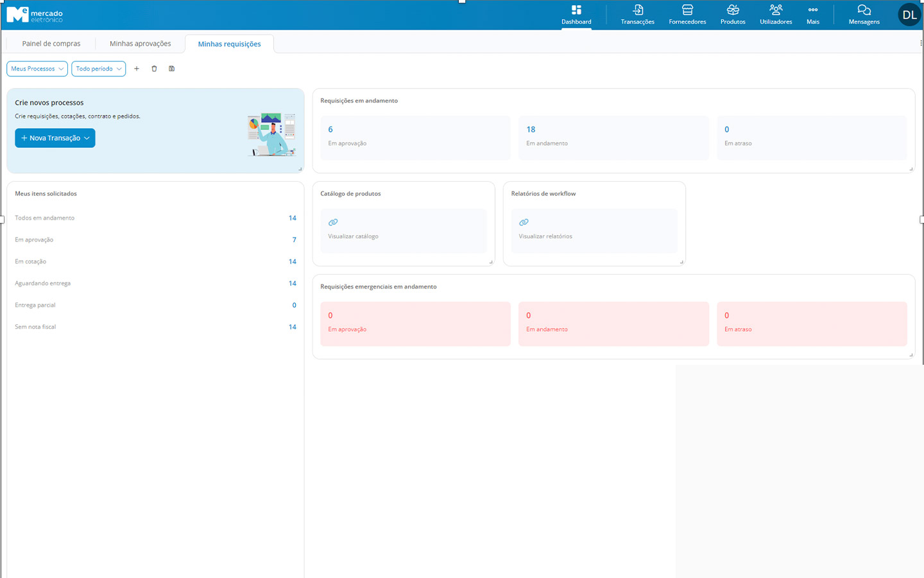Open the 18 Em andamento requisitions card

click(x=613, y=137)
